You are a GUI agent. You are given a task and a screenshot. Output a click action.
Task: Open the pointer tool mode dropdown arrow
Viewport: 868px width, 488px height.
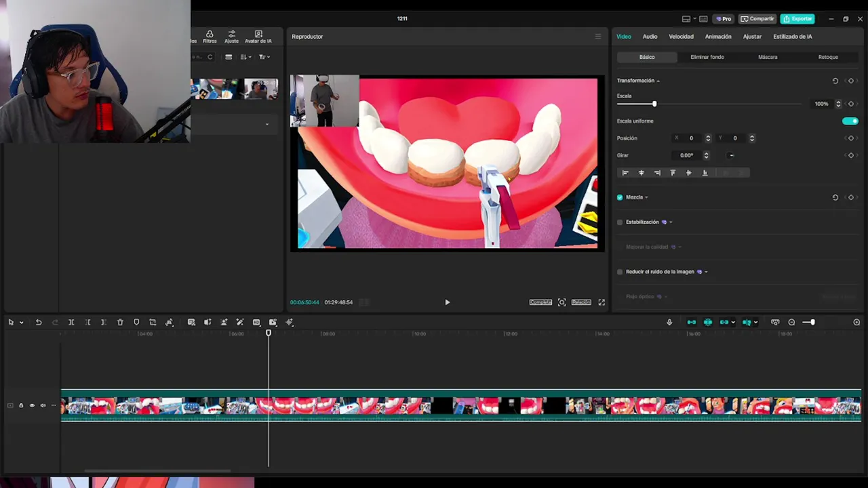click(x=22, y=323)
